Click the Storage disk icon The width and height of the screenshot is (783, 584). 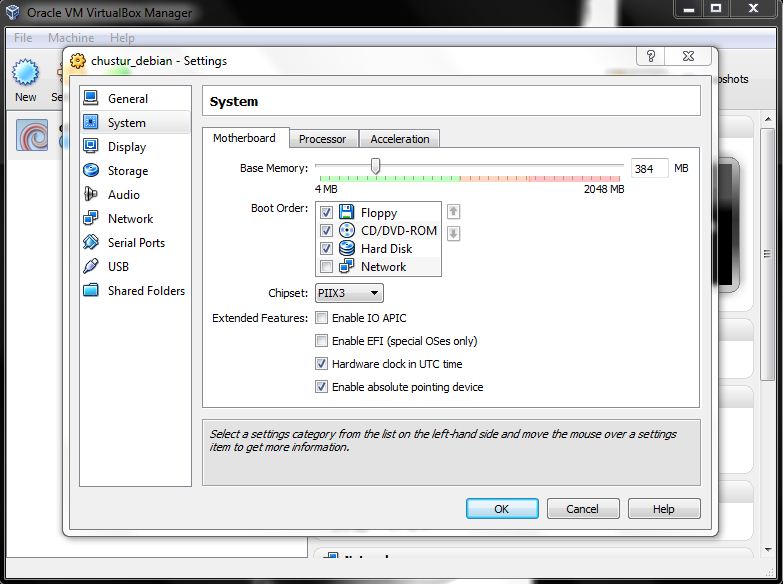(91, 170)
